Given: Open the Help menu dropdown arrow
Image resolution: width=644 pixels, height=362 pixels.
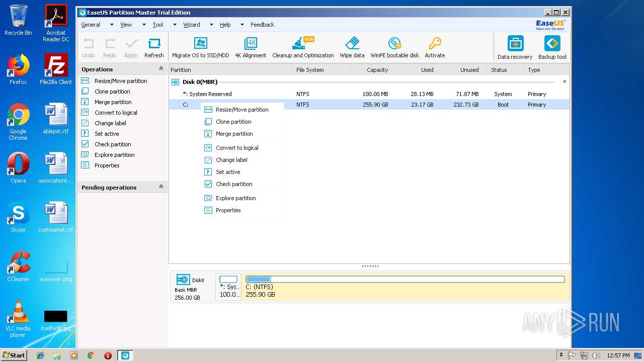Looking at the screenshot, I should point(242,25).
